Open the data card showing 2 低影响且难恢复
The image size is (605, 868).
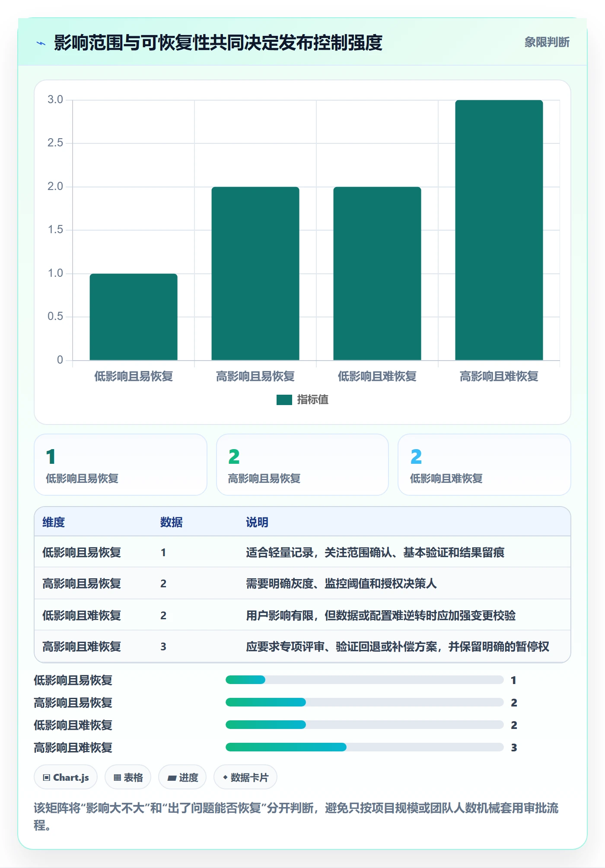(484, 465)
